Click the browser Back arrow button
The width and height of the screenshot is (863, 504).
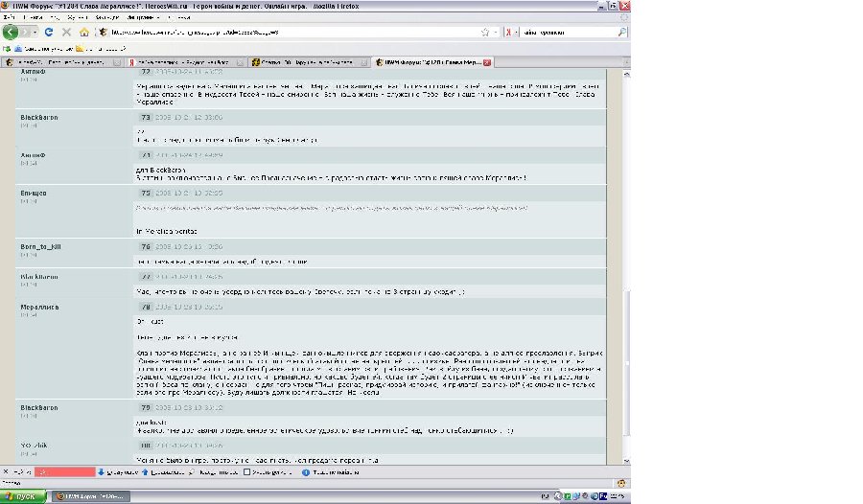point(11,32)
